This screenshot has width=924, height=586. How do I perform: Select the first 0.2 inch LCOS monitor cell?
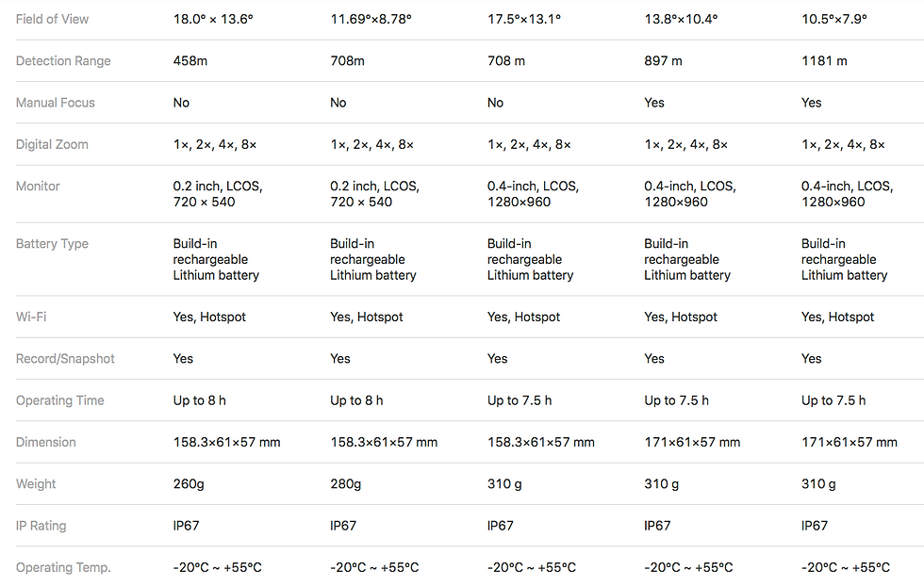click(218, 194)
